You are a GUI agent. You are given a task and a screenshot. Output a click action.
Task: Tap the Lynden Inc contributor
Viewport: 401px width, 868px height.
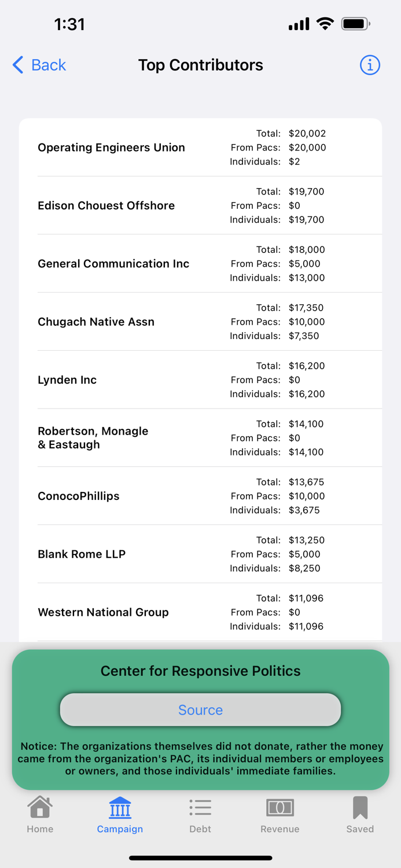coord(67,380)
